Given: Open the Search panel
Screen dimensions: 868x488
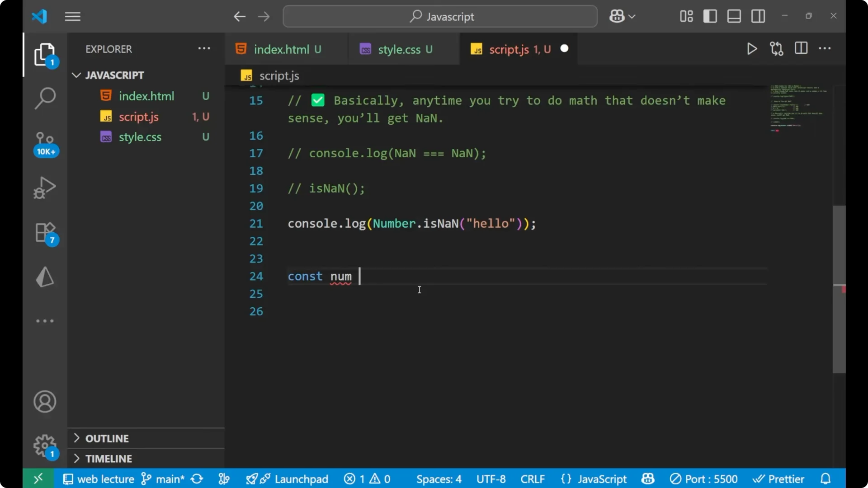Looking at the screenshot, I should tap(44, 98).
